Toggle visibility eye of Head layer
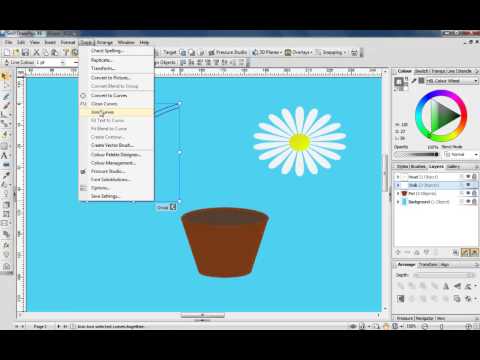Viewport: 480px width, 360px height. coord(468,177)
